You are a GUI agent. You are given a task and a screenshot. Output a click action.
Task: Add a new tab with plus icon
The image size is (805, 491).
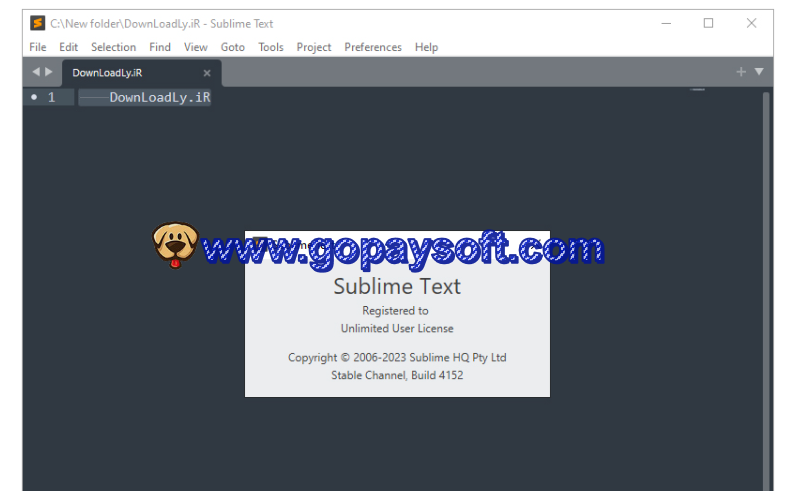[x=741, y=72]
